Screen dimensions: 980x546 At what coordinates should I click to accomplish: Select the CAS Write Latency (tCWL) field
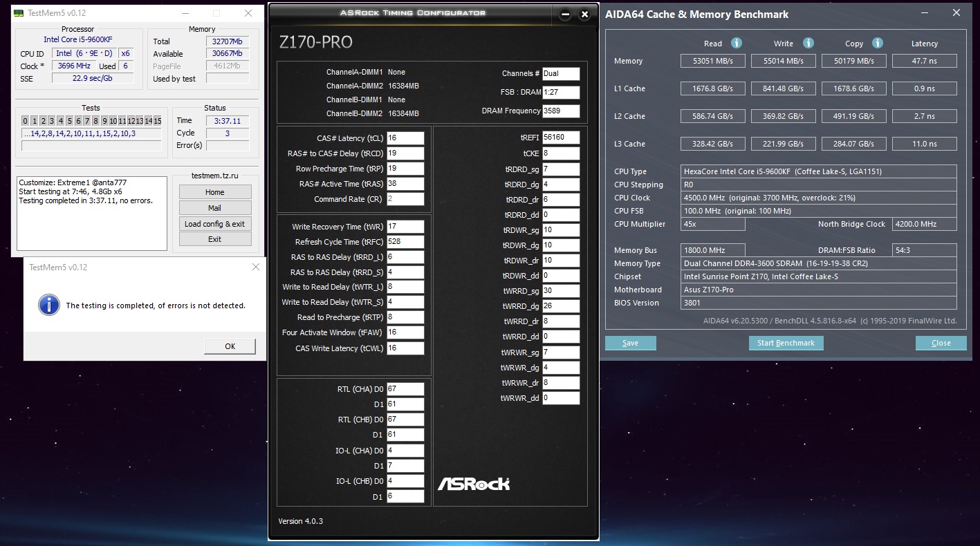click(405, 348)
